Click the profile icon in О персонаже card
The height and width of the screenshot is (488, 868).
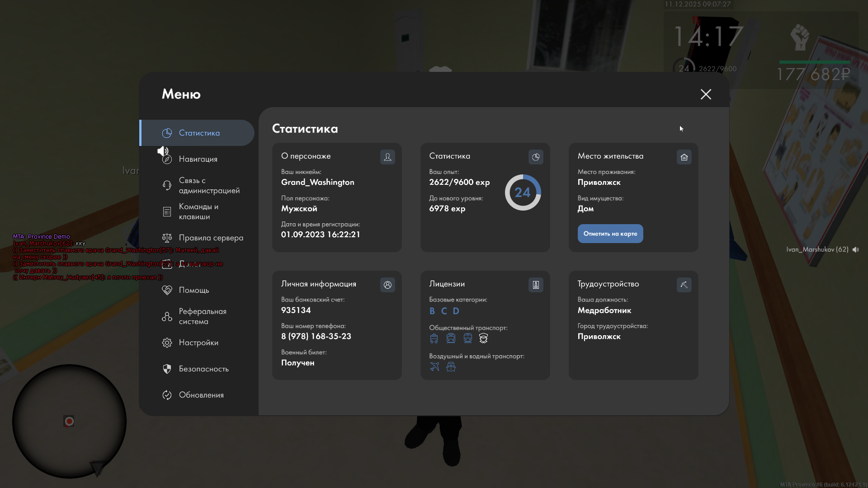coord(387,157)
